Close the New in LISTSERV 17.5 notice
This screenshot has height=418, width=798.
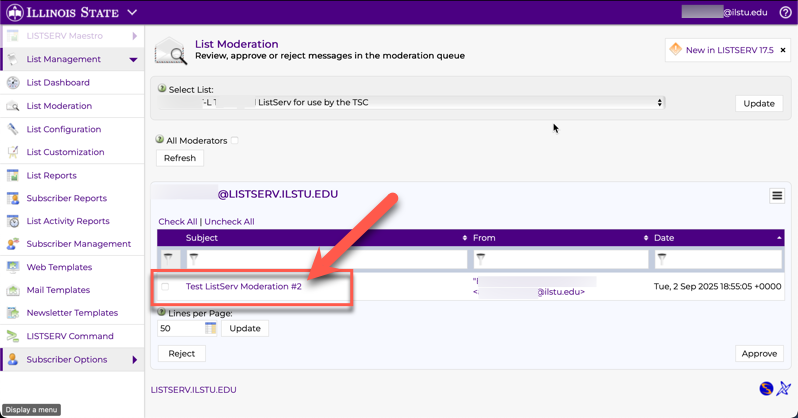click(x=783, y=50)
